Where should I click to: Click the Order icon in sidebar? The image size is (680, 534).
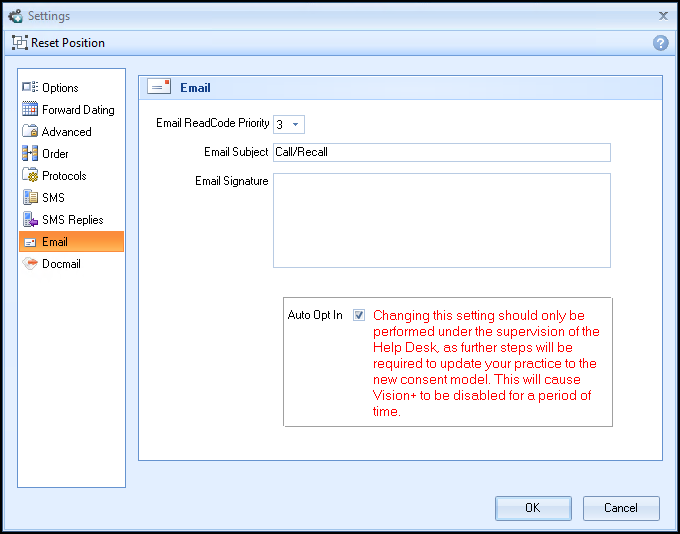[30, 154]
